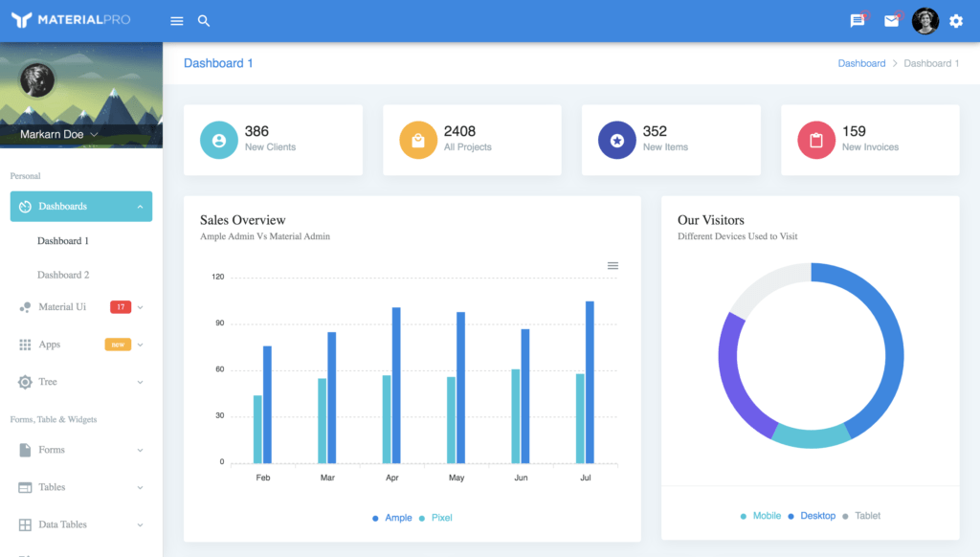Click the Dashboard breadcrumb link
Screen dimensions: 980x557
pyautogui.click(x=861, y=63)
